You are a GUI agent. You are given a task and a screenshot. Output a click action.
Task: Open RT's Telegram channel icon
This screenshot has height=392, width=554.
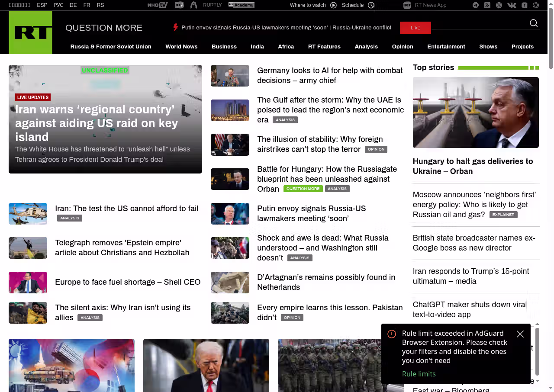pos(476,5)
